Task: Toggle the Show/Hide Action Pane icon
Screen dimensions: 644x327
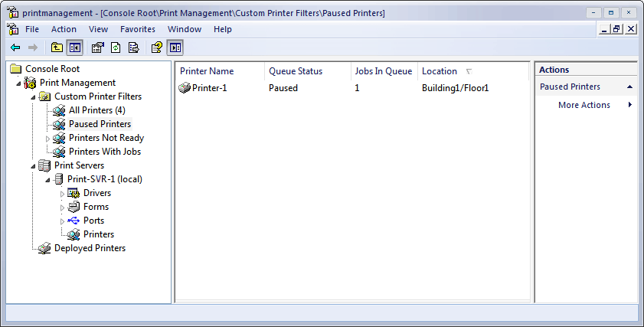Action: 175,47
